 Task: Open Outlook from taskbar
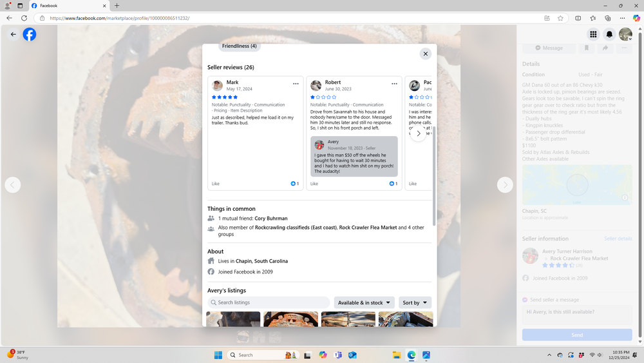352,355
